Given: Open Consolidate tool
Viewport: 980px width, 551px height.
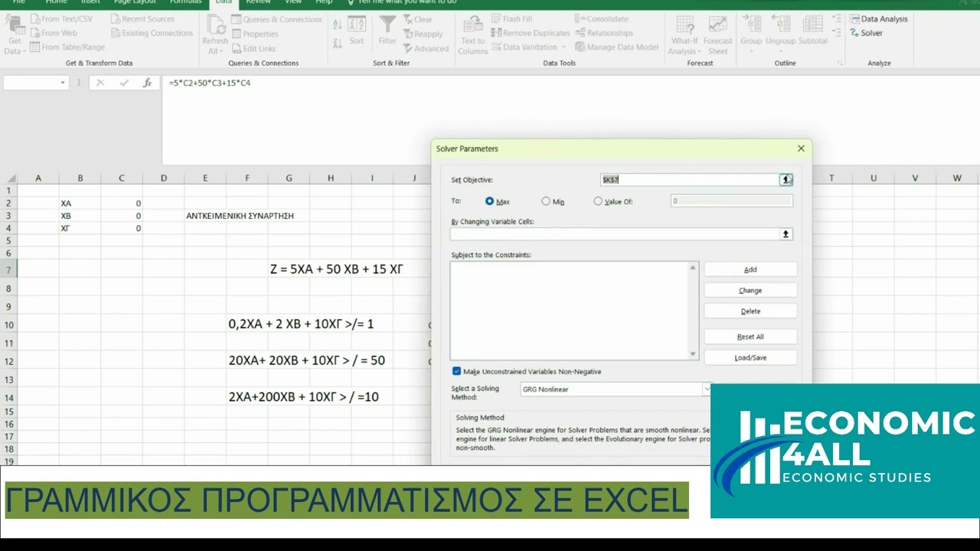Looking at the screenshot, I should (x=602, y=19).
